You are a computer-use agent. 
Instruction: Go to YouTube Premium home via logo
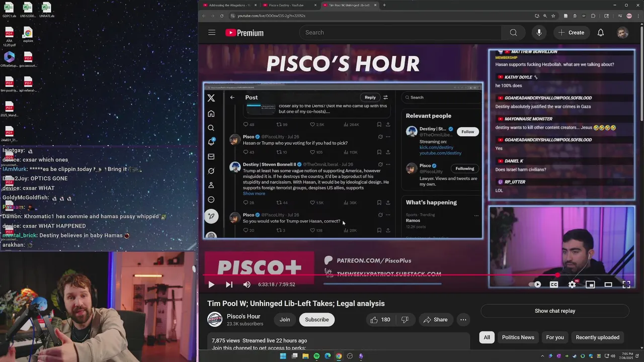pyautogui.click(x=245, y=33)
